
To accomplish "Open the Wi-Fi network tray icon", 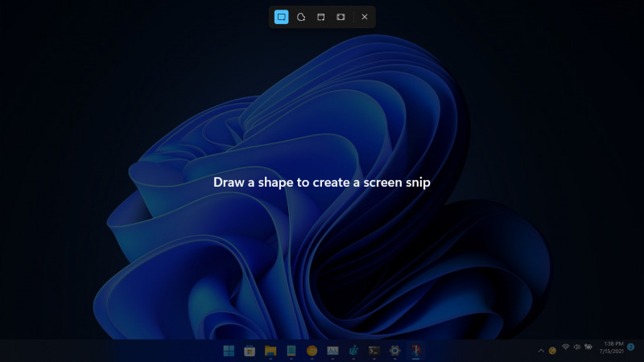I will pyautogui.click(x=566, y=348).
